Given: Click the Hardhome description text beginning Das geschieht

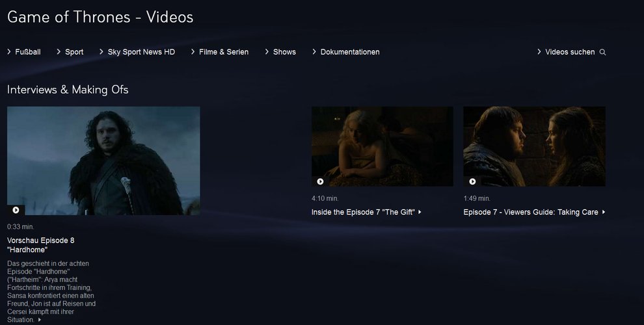Looking at the screenshot, I should [51, 291].
